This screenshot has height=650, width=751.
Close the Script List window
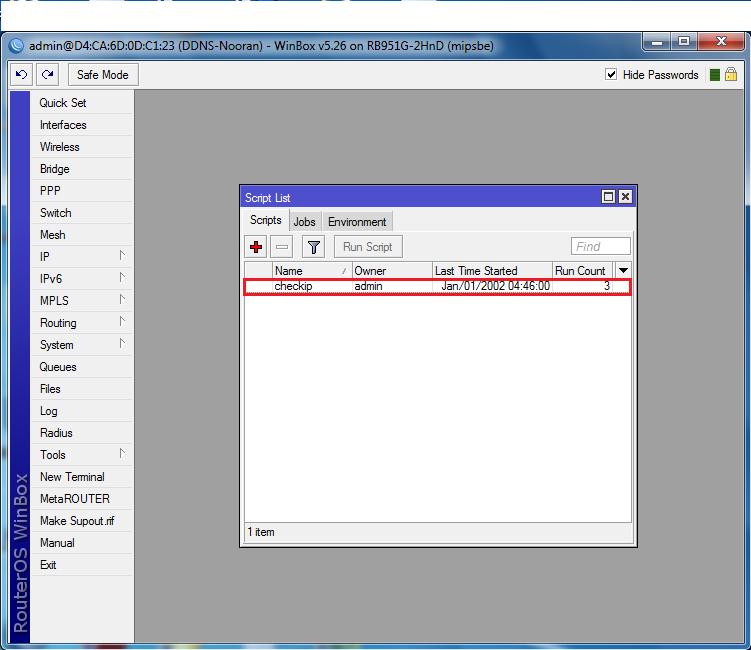pyautogui.click(x=625, y=197)
